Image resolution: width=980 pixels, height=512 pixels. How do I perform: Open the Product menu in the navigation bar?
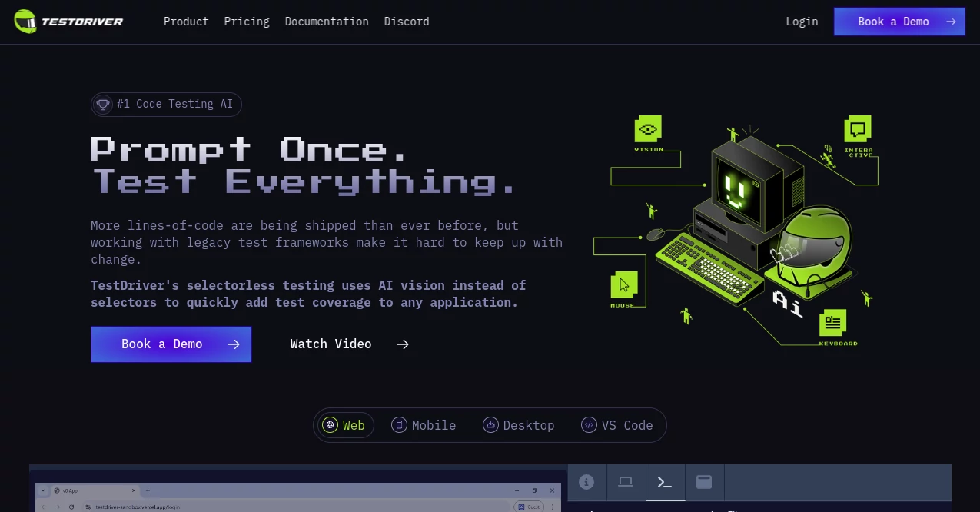coord(186,21)
